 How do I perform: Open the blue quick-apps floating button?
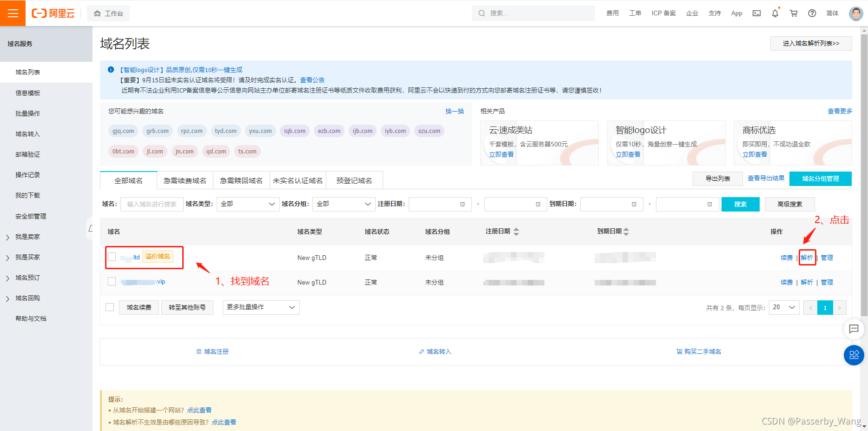(854, 355)
